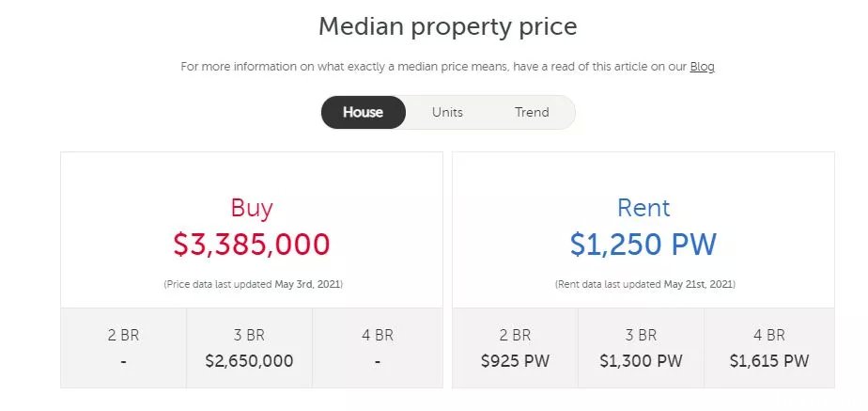Viewport: 868px width, 411px height.
Task: Click the Median property price heading
Action: 448,26
